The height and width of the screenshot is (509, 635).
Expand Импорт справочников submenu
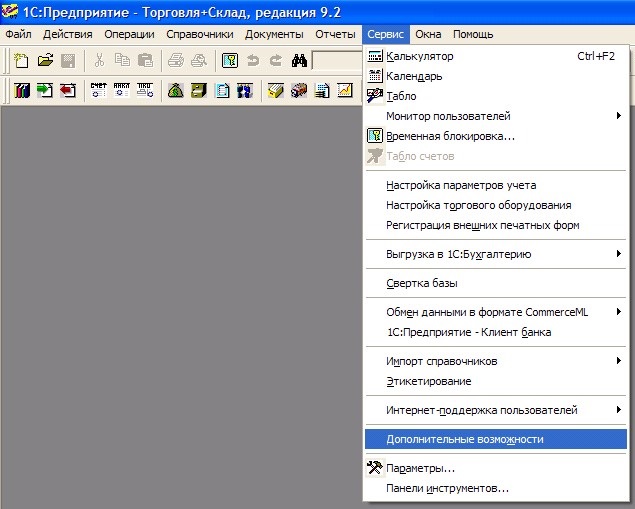click(496, 361)
